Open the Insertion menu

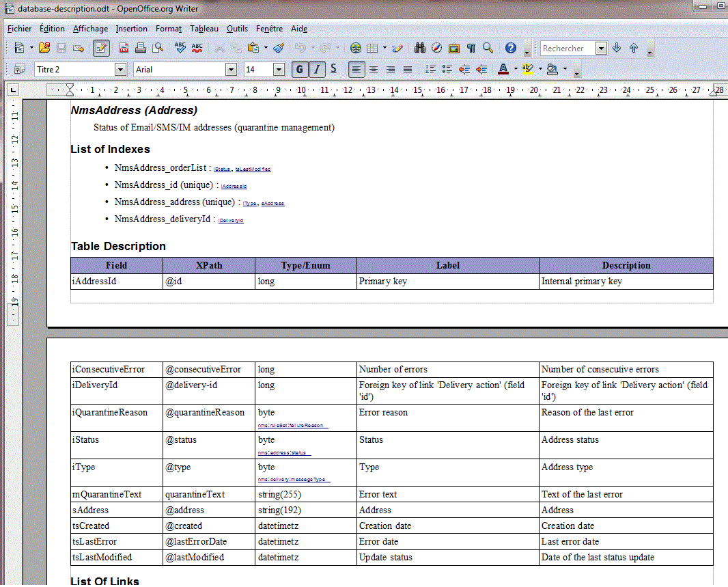pos(131,29)
